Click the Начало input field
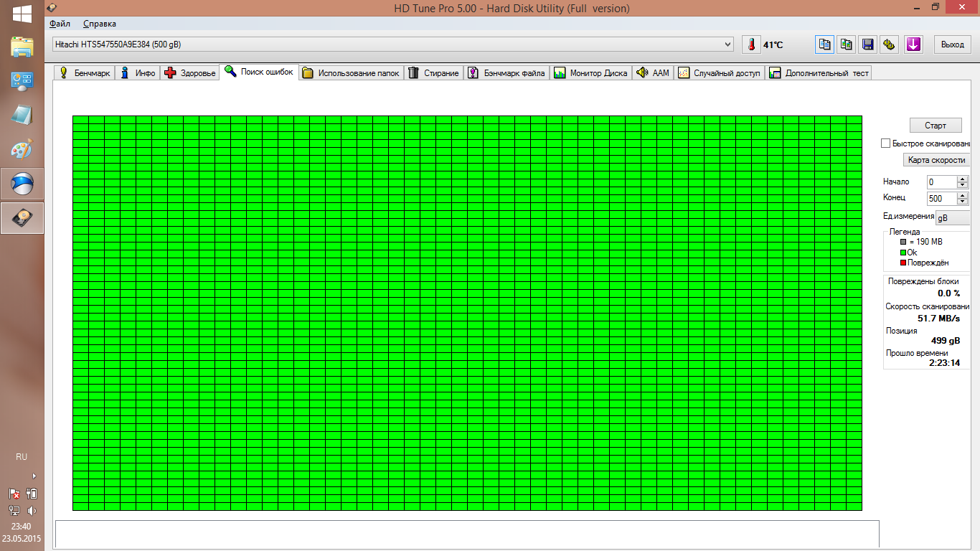The width and height of the screenshot is (980, 551). 942,182
